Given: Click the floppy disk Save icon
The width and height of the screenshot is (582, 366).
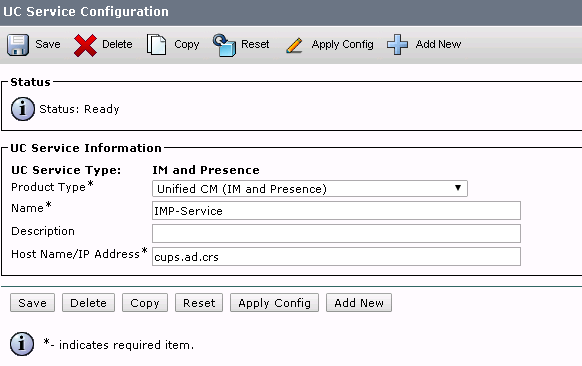Looking at the screenshot, I should (18, 45).
